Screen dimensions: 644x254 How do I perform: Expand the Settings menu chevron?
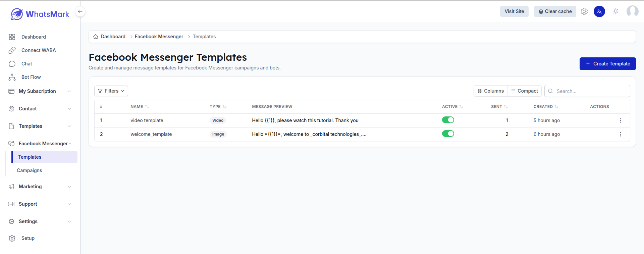coord(69,221)
